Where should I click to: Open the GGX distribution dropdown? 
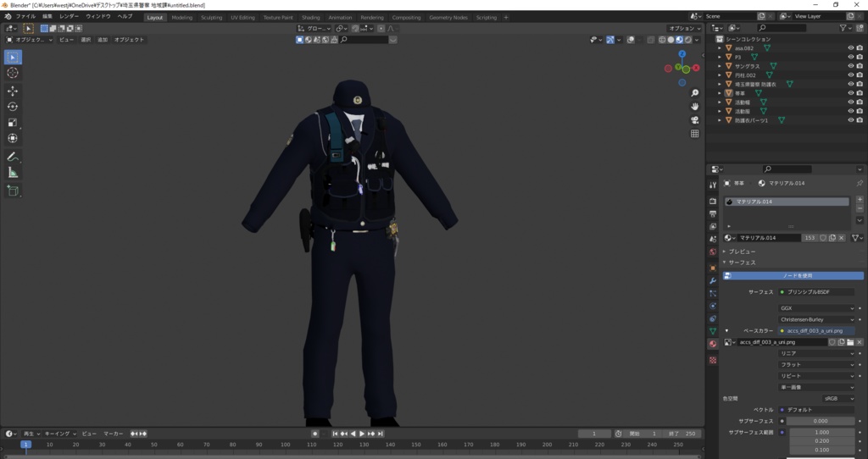pyautogui.click(x=816, y=308)
